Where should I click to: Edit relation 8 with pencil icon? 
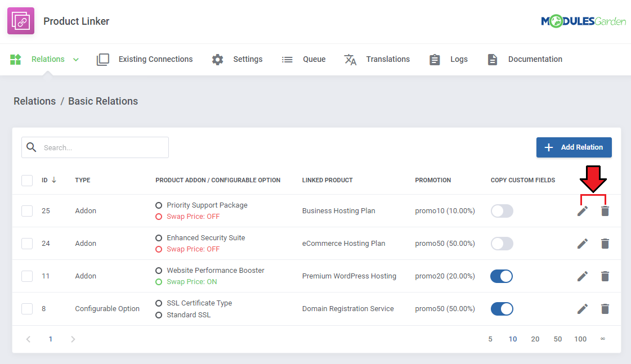(582, 309)
